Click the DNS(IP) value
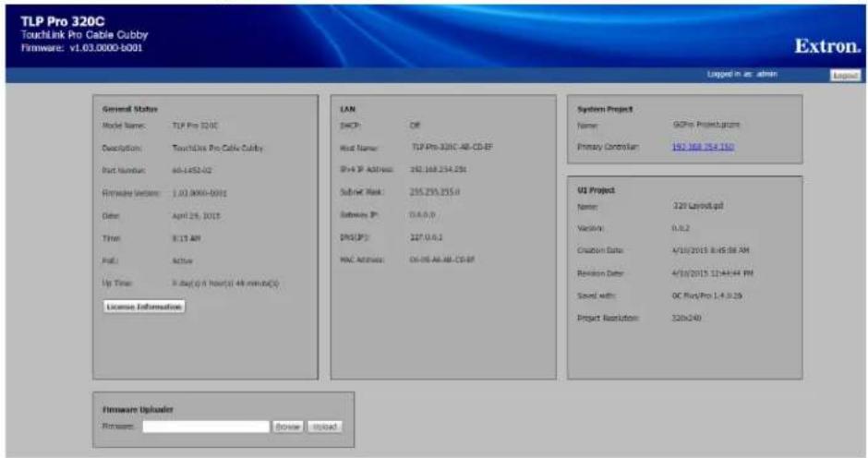Image resolution: width=868 pixels, height=458 pixels. (x=426, y=237)
